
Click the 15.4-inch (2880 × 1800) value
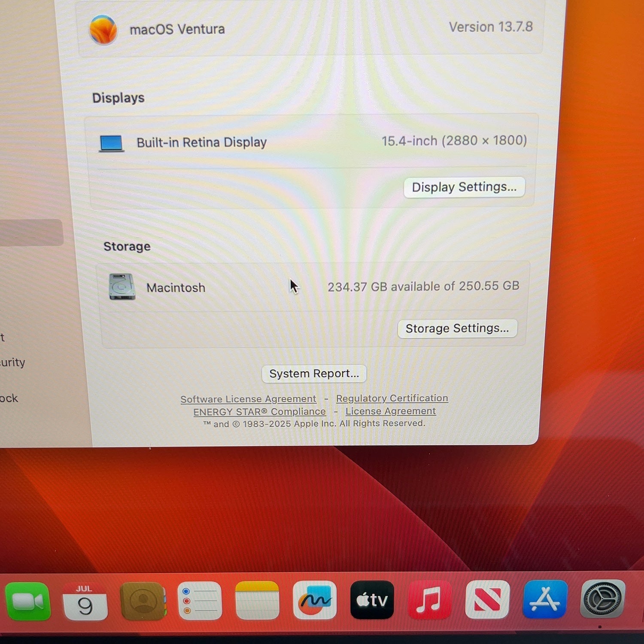pyautogui.click(x=454, y=141)
